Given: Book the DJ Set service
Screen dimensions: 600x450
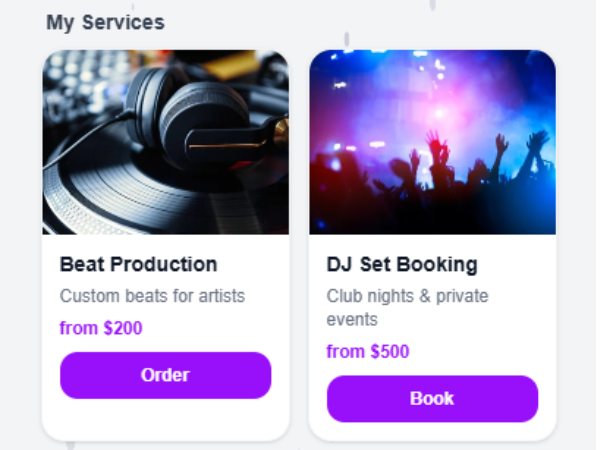Looking at the screenshot, I should point(432,399).
